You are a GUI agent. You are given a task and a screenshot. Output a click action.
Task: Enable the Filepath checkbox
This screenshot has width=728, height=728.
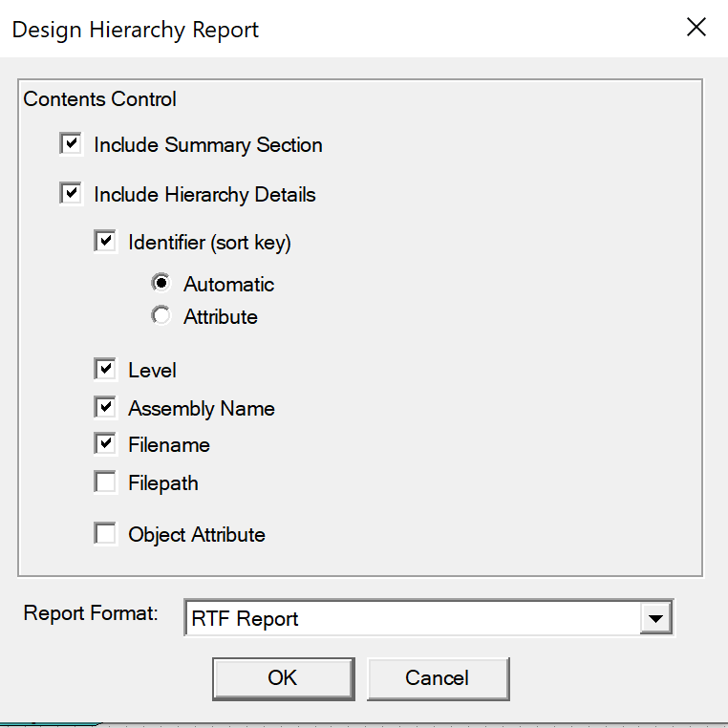(105, 482)
